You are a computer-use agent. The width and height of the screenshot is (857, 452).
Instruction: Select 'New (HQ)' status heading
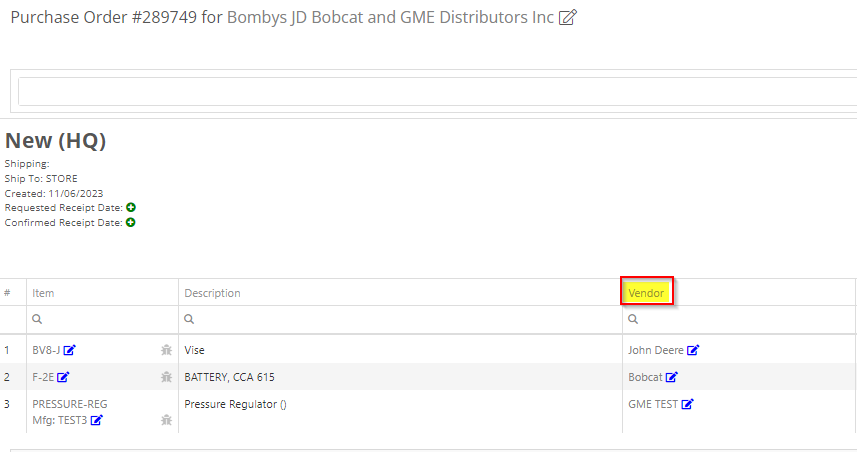(x=55, y=141)
